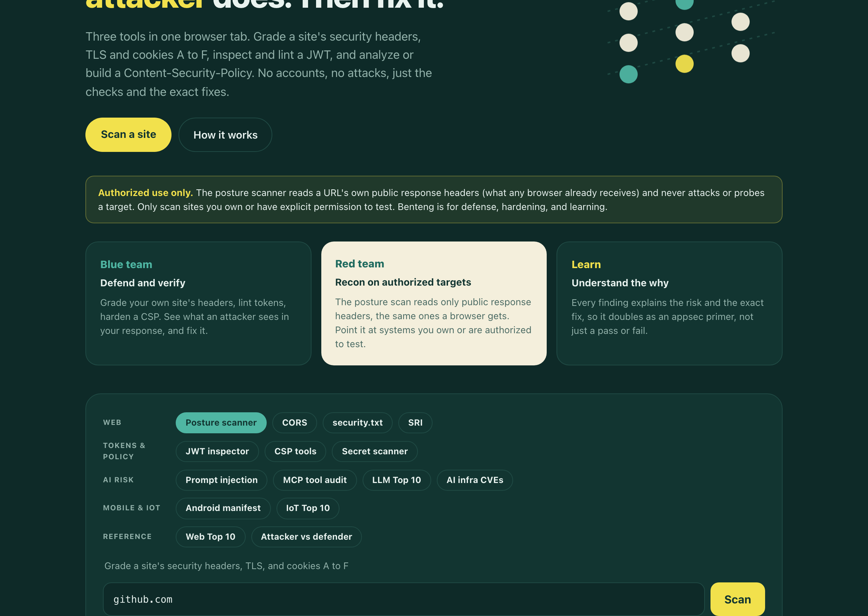
Task: Show the LLM Top 10 reference
Action: pos(397,480)
